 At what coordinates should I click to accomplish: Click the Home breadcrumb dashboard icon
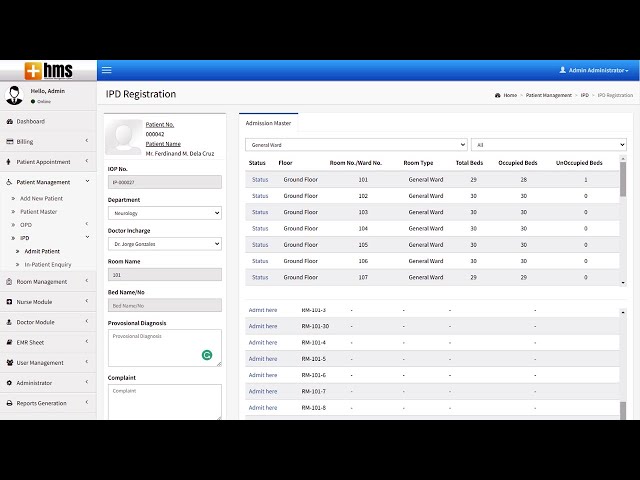coord(498,95)
